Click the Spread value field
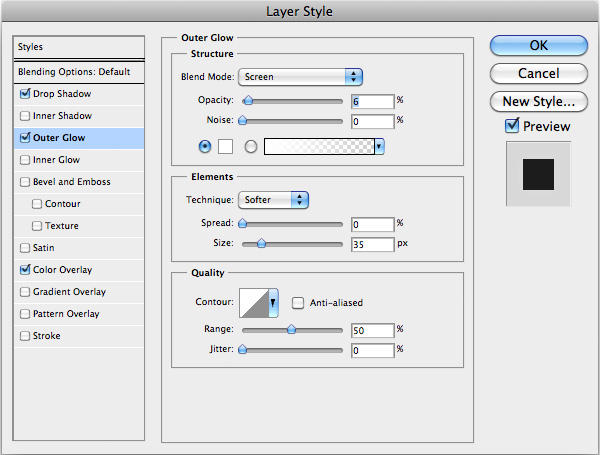 [x=372, y=224]
